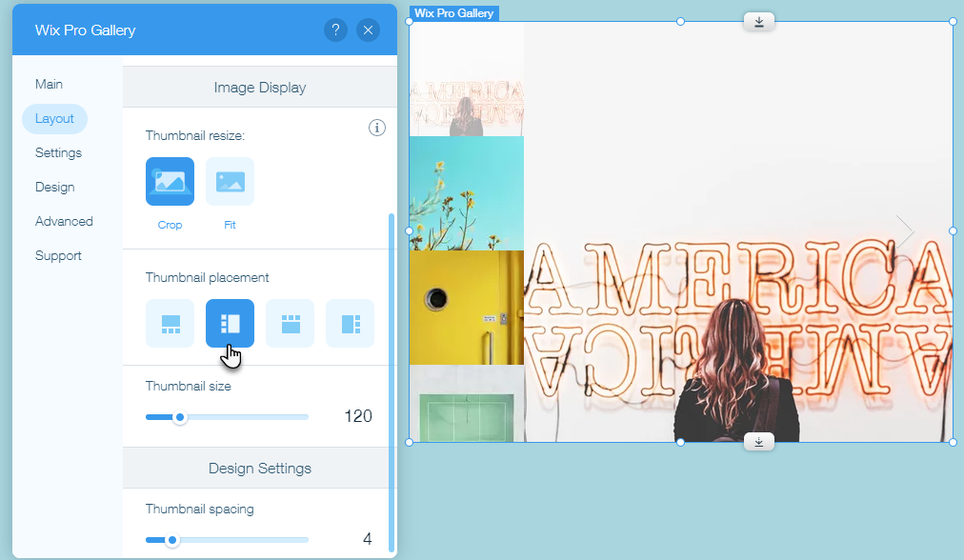The height and width of the screenshot is (560, 964).
Task: Set thumbnail placement to left
Action: tap(230, 324)
